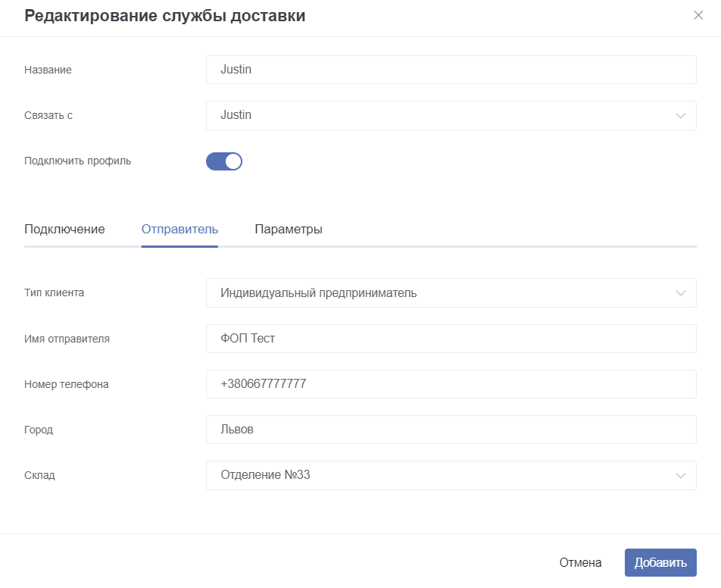Close the delivery service edit dialog
The image size is (721, 588).
click(x=698, y=15)
